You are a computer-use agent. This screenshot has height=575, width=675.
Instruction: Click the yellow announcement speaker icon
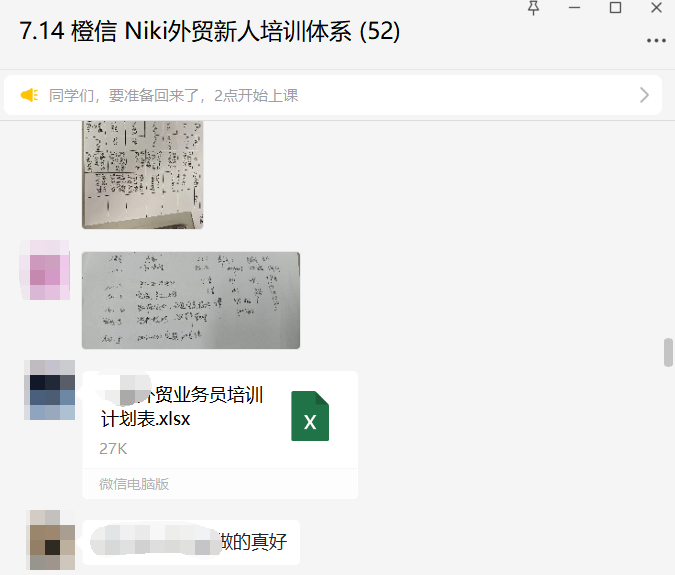[29, 95]
